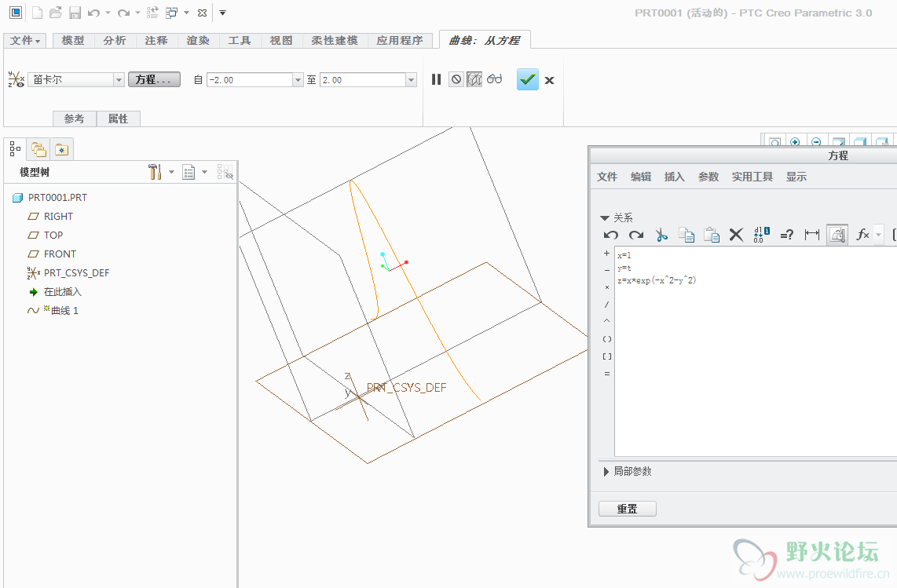Toggle the units-sensitive relations icon
Viewport: 897px width, 588px height.
click(837, 235)
